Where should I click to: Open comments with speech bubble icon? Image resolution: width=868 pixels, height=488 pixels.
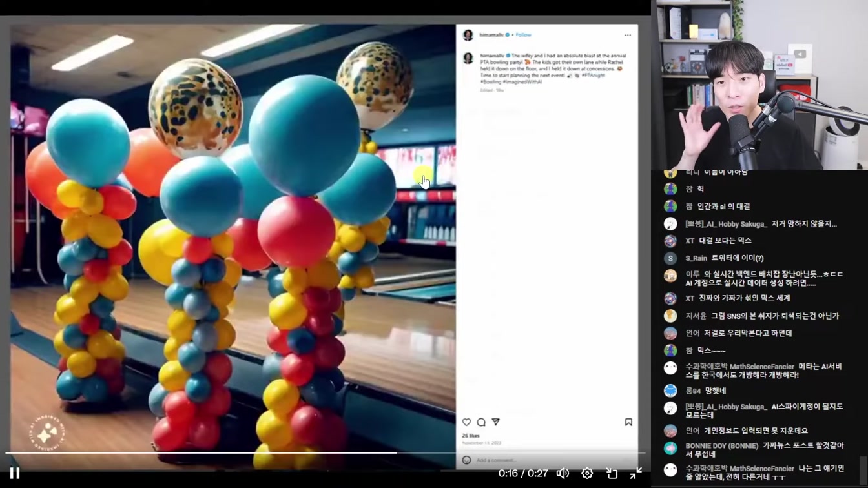(481, 422)
